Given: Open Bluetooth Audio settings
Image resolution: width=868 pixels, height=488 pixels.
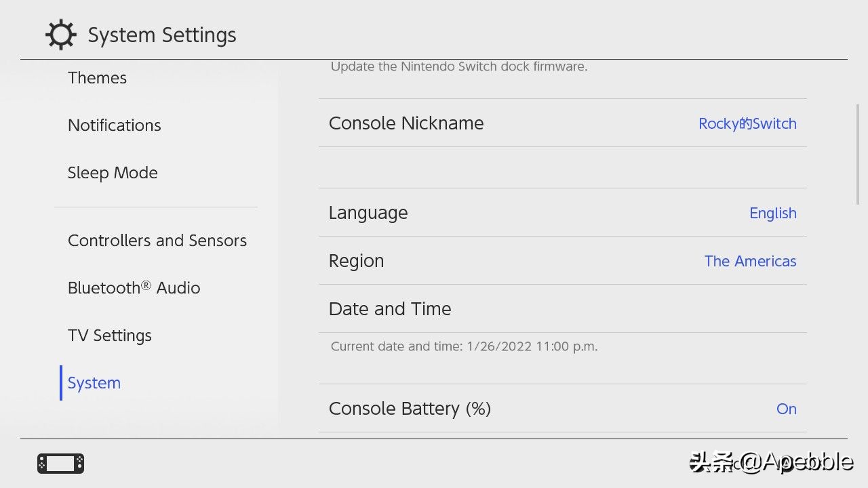Looking at the screenshot, I should point(134,288).
